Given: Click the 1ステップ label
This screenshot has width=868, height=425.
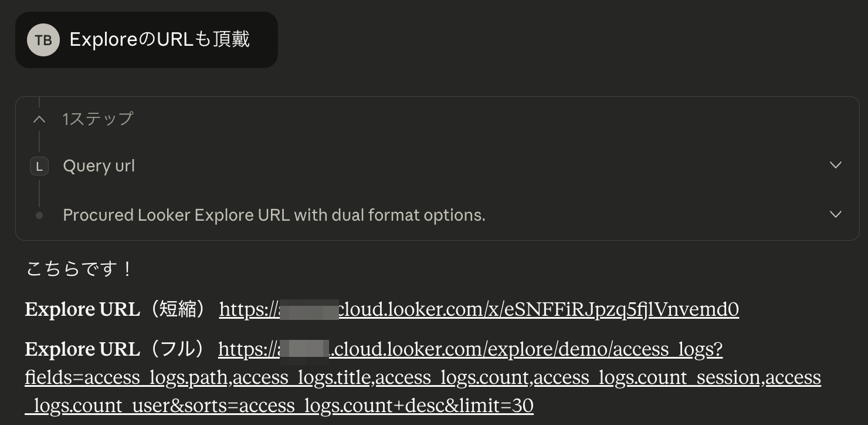Looking at the screenshot, I should pos(98,119).
